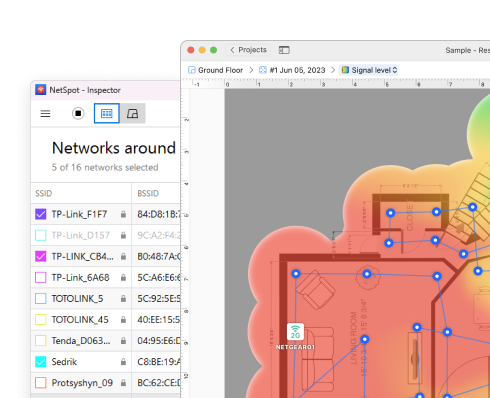Click the lock icon on TP-Link_6A68 row

tap(123, 277)
